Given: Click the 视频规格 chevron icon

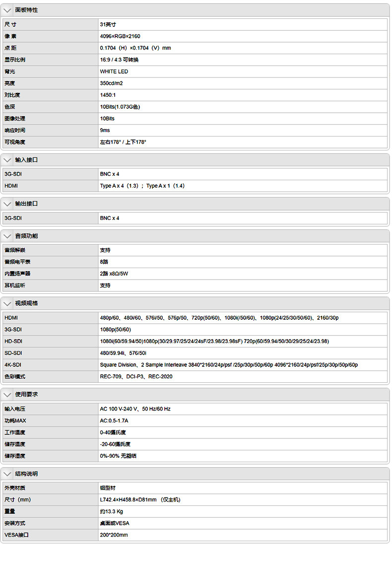Looking at the screenshot, I should point(7,303).
